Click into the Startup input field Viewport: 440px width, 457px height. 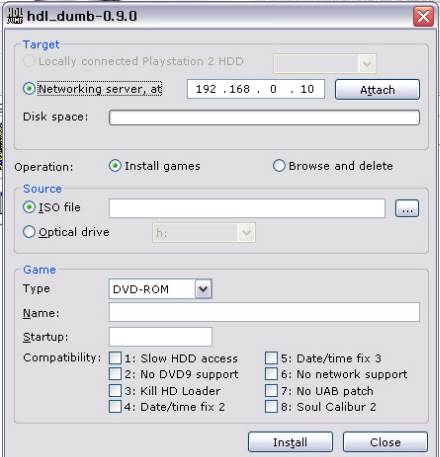click(160, 337)
